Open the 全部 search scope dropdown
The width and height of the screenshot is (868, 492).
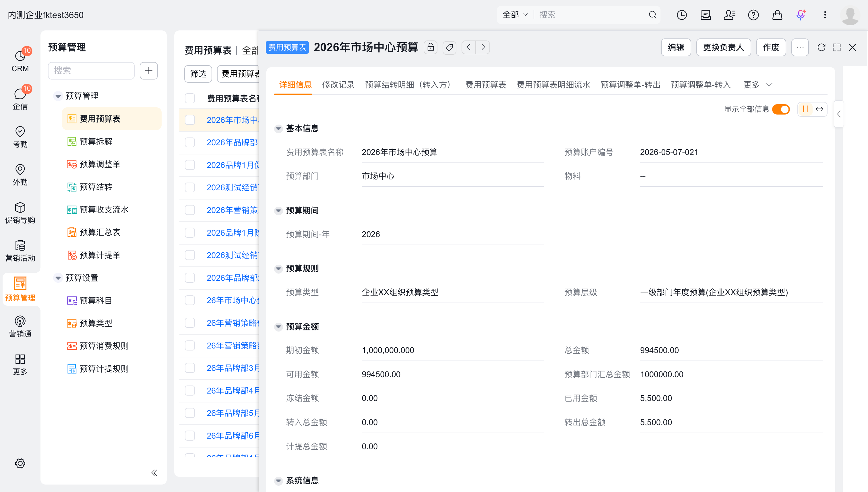click(515, 15)
